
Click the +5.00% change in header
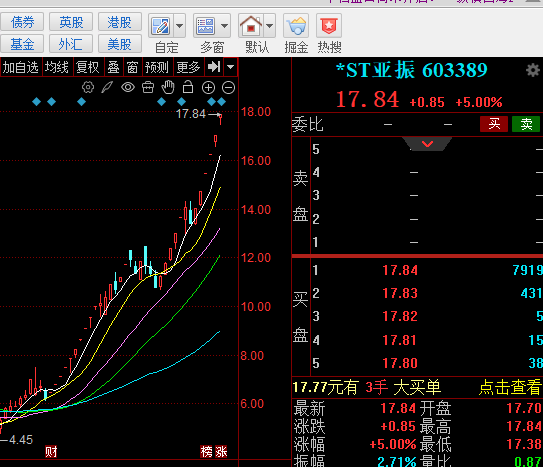(479, 102)
